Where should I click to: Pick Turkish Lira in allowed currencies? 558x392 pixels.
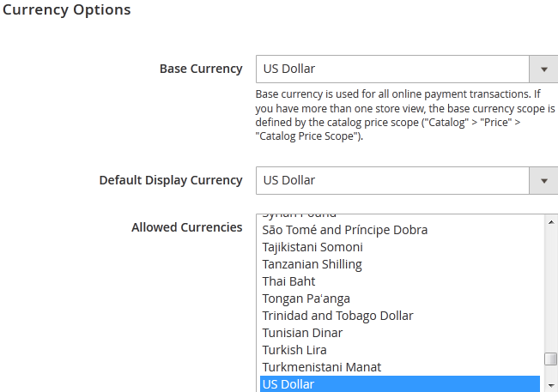294,350
